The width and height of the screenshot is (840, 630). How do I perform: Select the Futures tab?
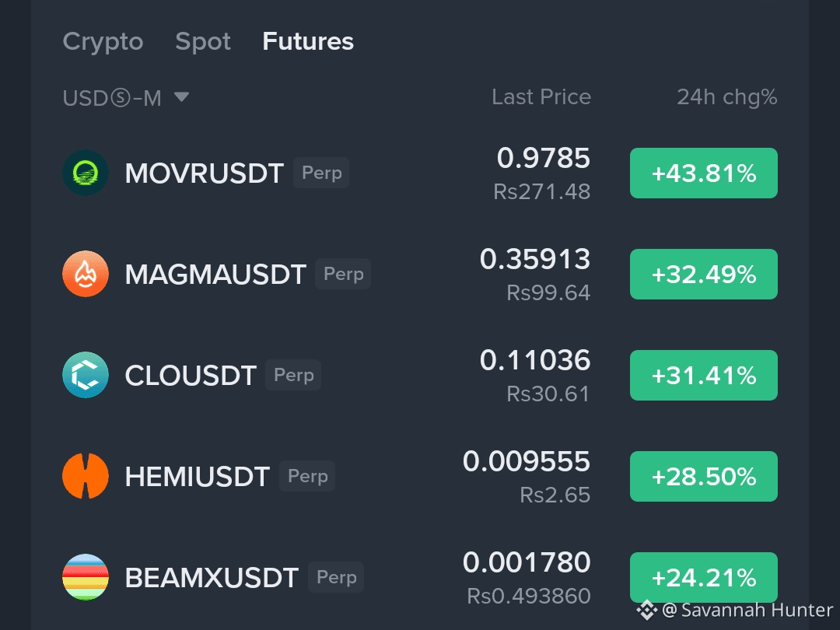coord(308,41)
